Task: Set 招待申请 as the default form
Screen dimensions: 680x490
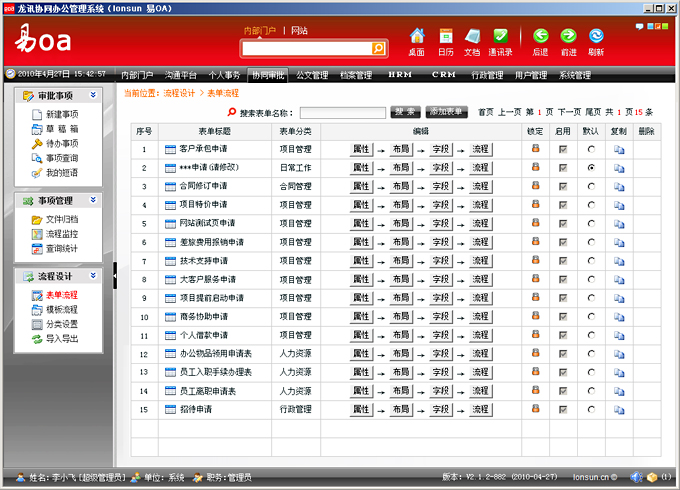Action: point(591,409)
